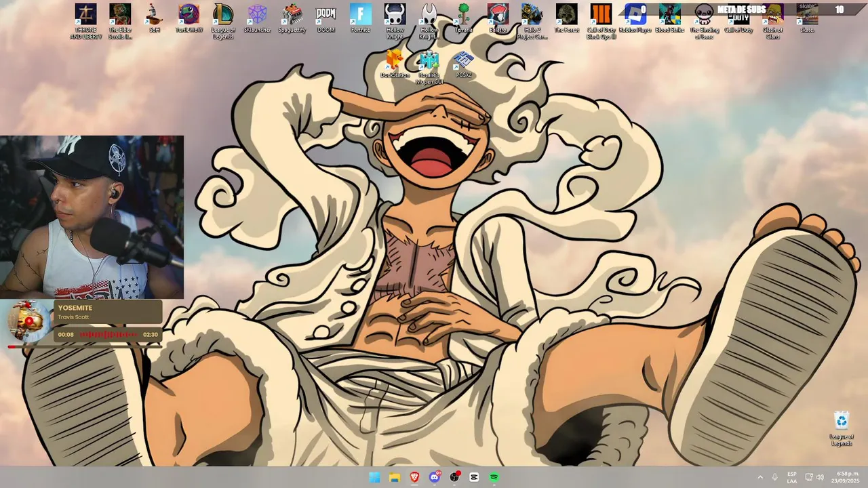Select the PCSX2 emulator icon

[463, 64]
